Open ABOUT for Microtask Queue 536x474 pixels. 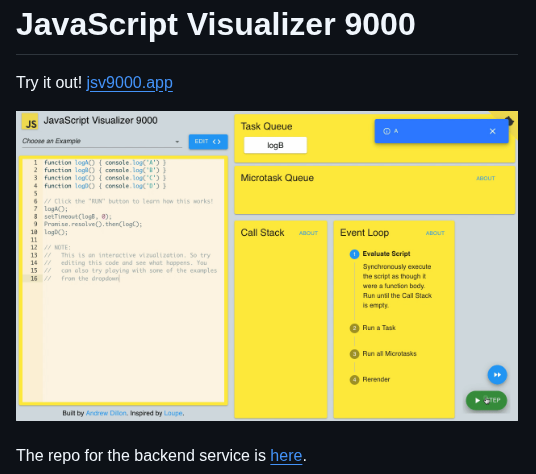click(485, 178)
